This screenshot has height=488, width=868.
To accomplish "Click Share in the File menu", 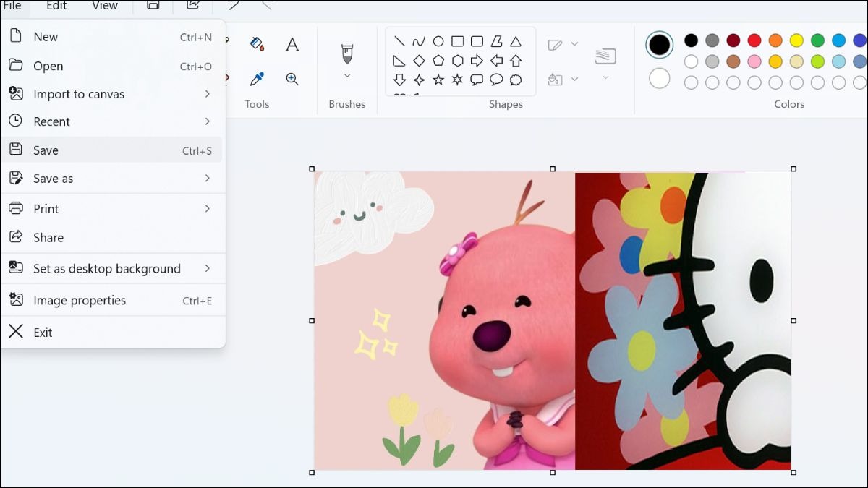I will tap(112, 238).
